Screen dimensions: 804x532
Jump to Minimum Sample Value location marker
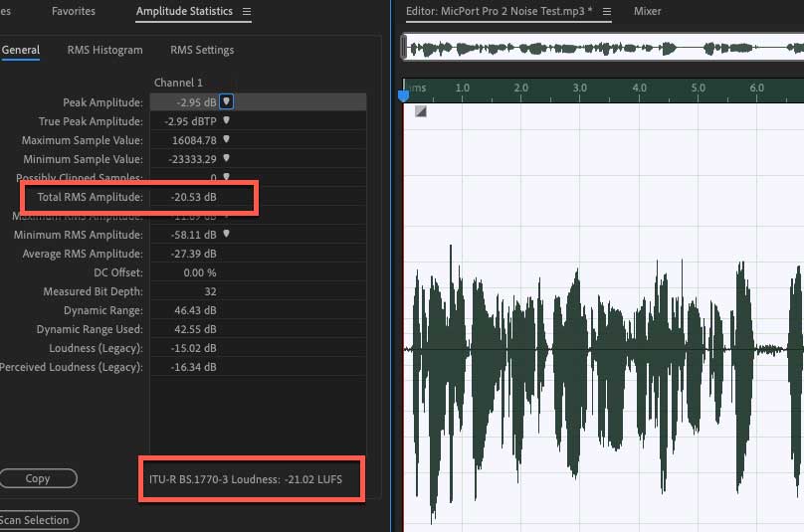(226, 158)
